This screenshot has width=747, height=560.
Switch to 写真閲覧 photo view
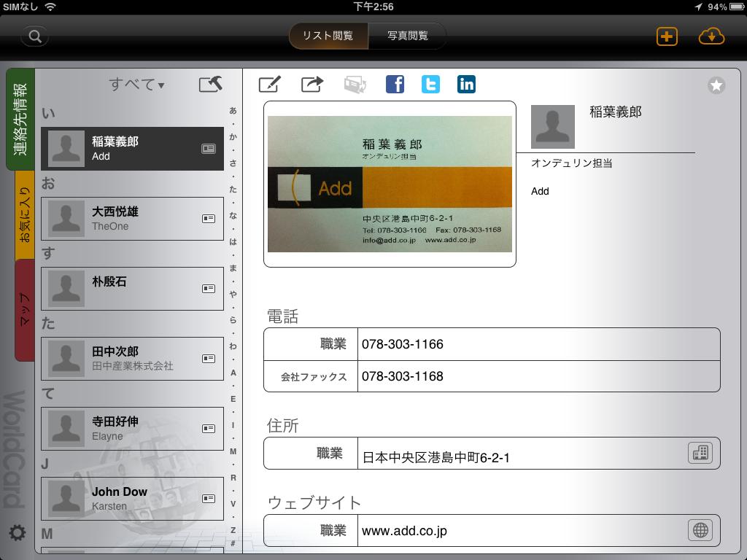(x=407, y=36)
